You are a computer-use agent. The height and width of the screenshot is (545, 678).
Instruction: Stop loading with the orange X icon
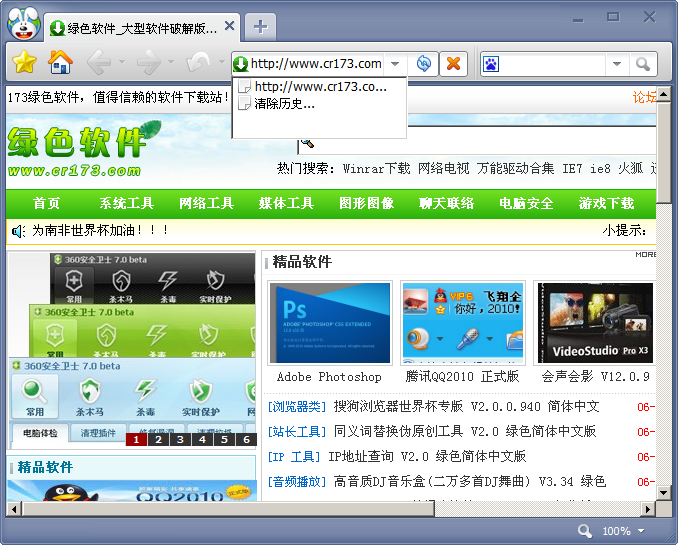[453, 64]
